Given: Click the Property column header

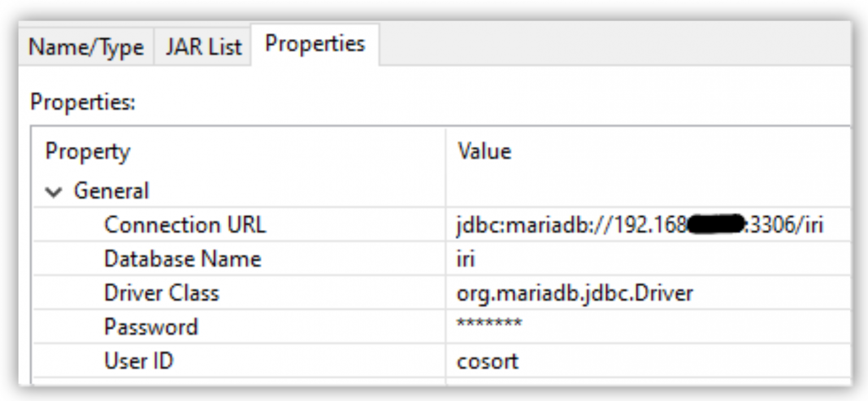Looking at the screenshot, I should (x=86, y=151).
